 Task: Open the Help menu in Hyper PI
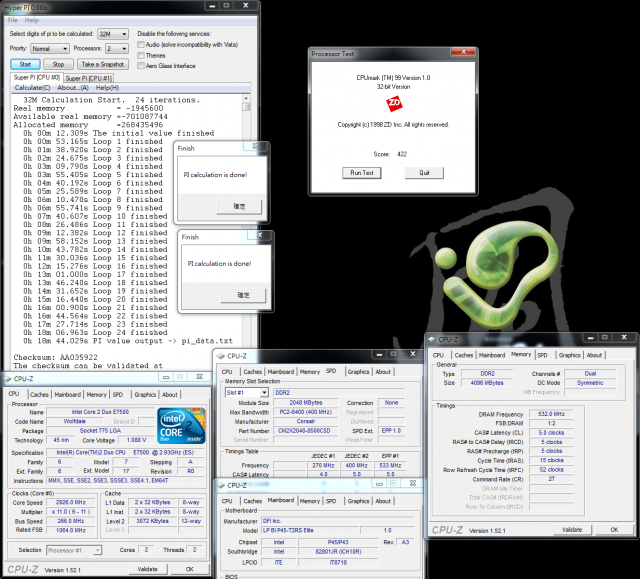pos(31,20)
